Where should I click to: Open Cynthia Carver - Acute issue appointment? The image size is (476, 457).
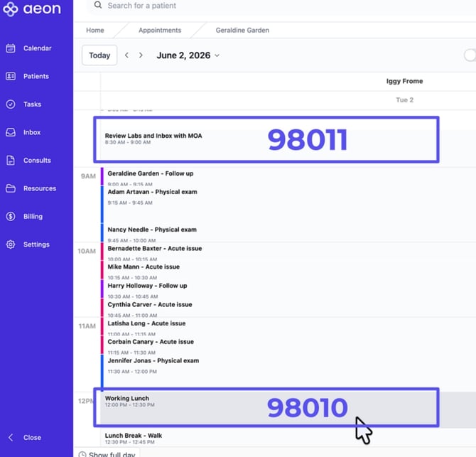(288, 308)
